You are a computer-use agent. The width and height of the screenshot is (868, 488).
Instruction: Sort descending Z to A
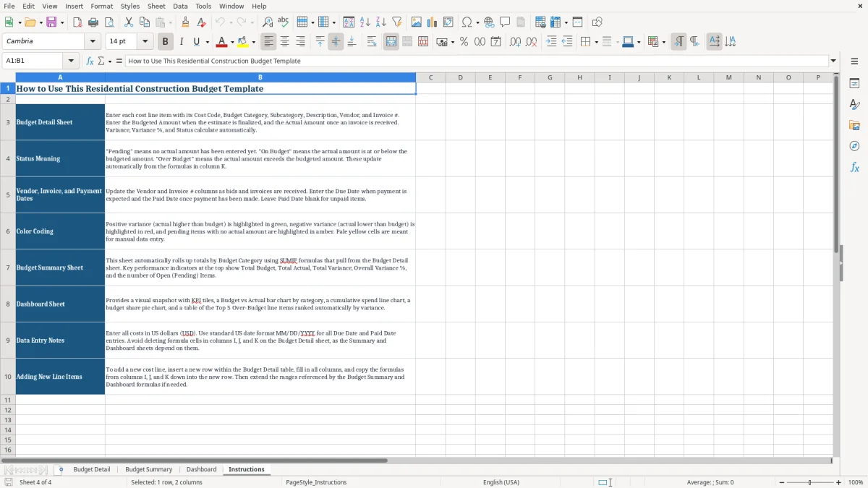(381, 22)
